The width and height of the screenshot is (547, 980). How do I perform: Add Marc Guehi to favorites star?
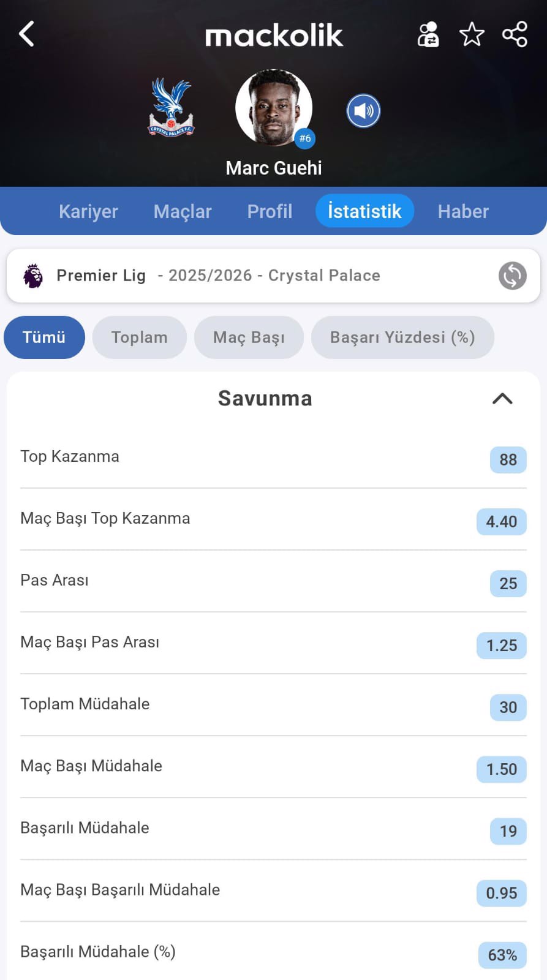[472, 34]
